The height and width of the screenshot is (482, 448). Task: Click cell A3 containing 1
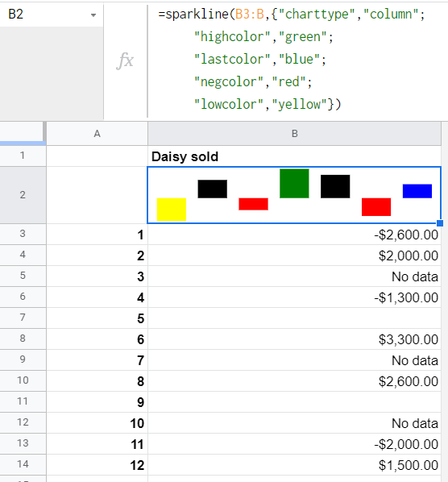pos(97,235)
